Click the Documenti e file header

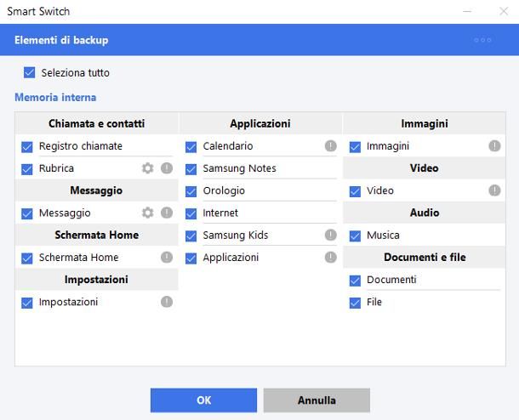tap(425, 257)
